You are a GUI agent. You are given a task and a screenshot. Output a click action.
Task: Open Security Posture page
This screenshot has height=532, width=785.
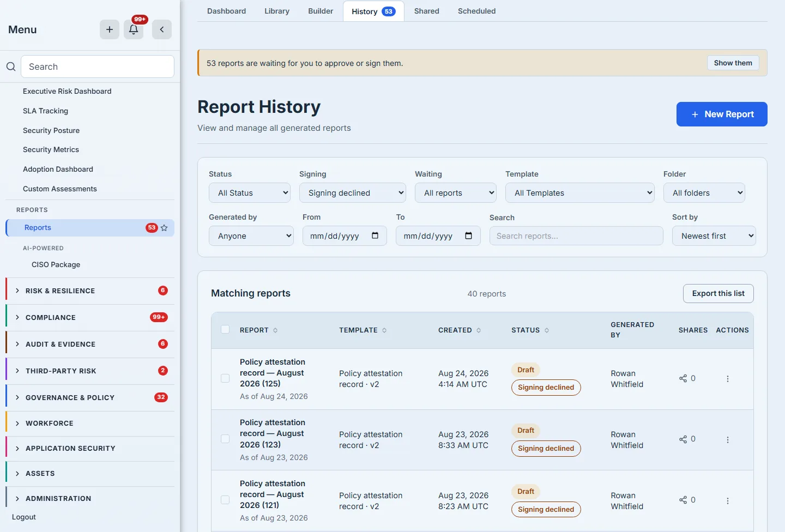pyautogui.click(x=51, y=131)
